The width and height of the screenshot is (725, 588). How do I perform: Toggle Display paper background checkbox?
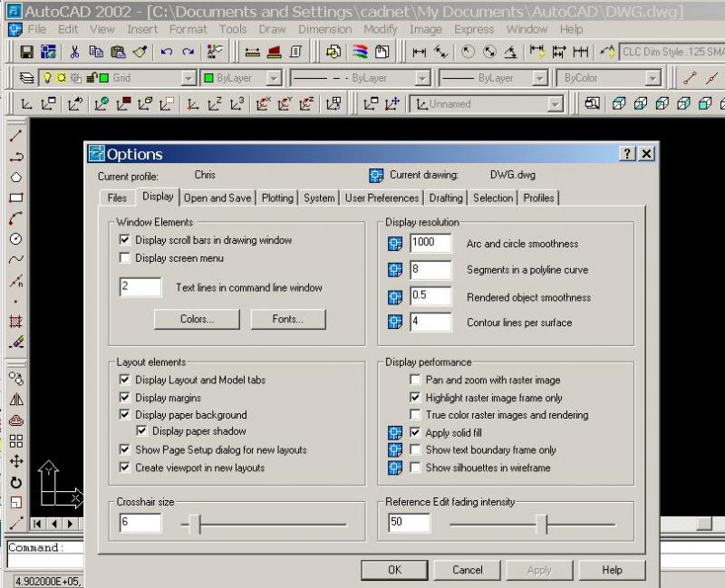tap(124, 414)
